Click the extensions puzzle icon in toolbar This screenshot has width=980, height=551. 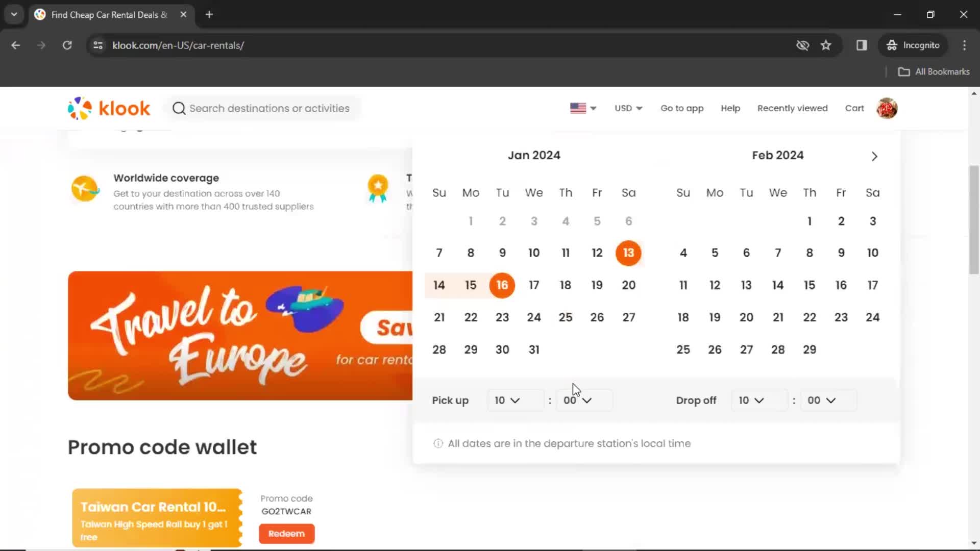pos(862,45)
